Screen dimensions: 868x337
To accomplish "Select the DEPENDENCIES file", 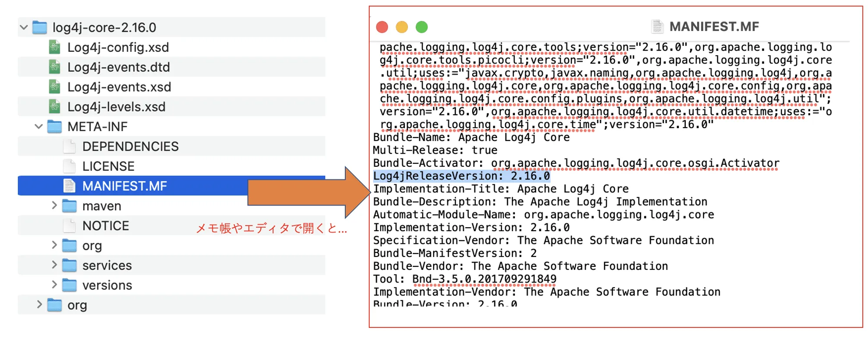I will point(171,146).
